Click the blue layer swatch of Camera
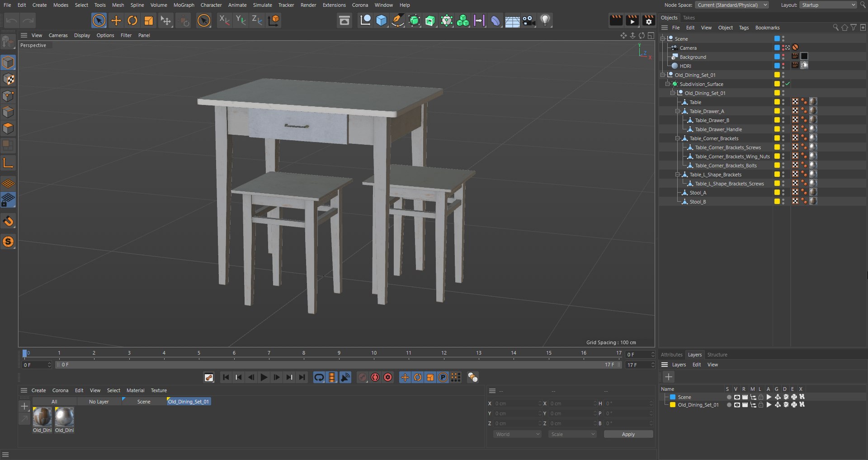Image resolution: width=868 pixels, height=460 pixels. pos(777,48)
